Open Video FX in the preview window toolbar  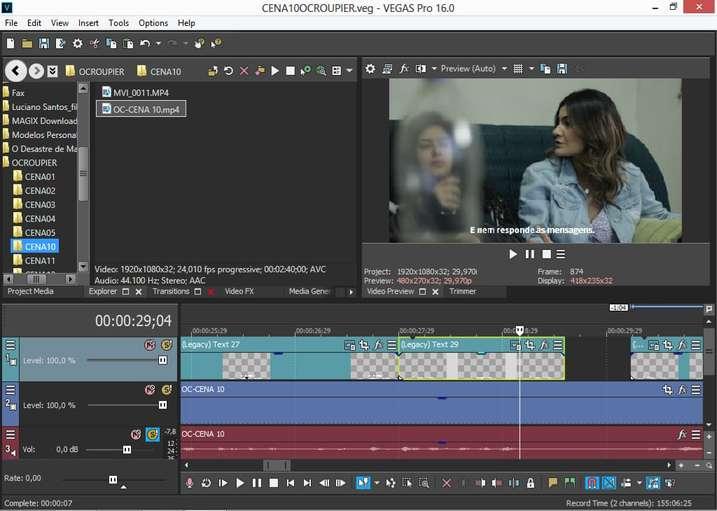404,69
